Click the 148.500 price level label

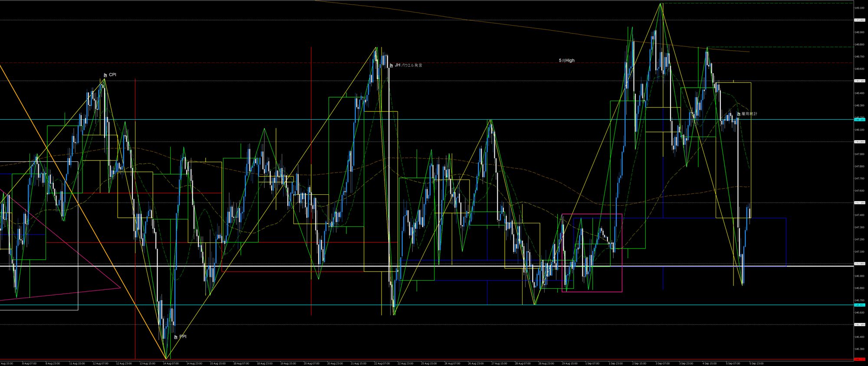coord(858,81)
